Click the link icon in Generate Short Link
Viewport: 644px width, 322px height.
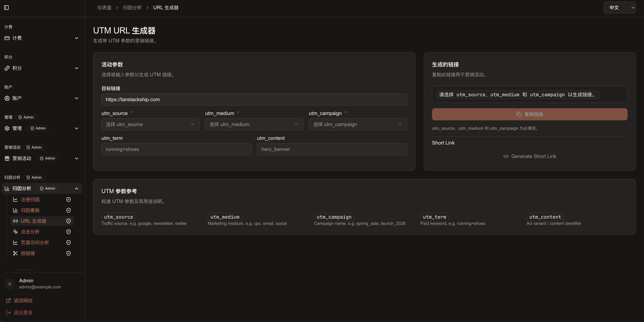[x=506, y=156]
